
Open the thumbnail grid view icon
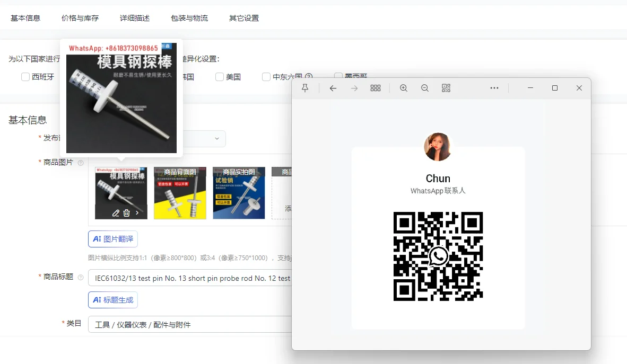(376, 88)
